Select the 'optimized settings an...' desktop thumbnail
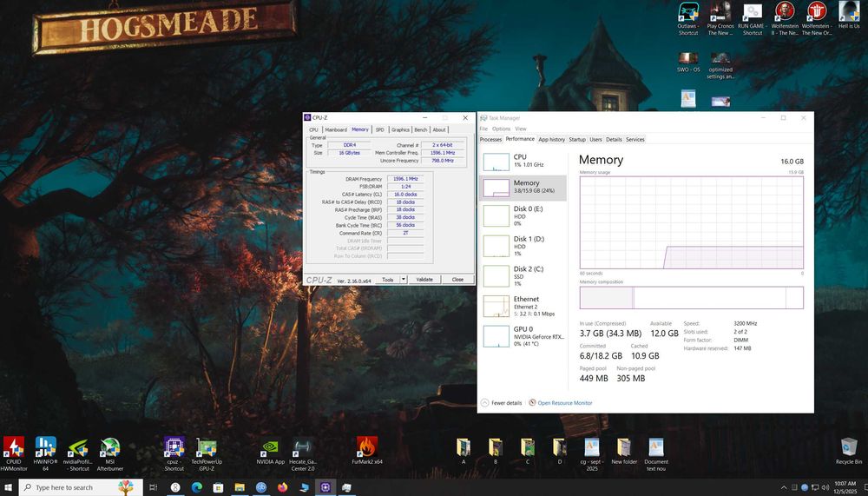The width and height of the screenshot is (868, 496). [x=720, y=65]
